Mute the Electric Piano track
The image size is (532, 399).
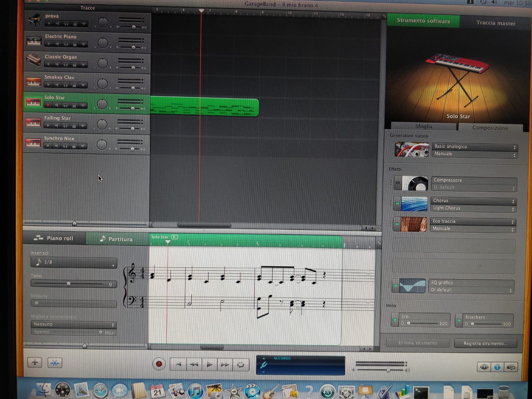[58, 44]
